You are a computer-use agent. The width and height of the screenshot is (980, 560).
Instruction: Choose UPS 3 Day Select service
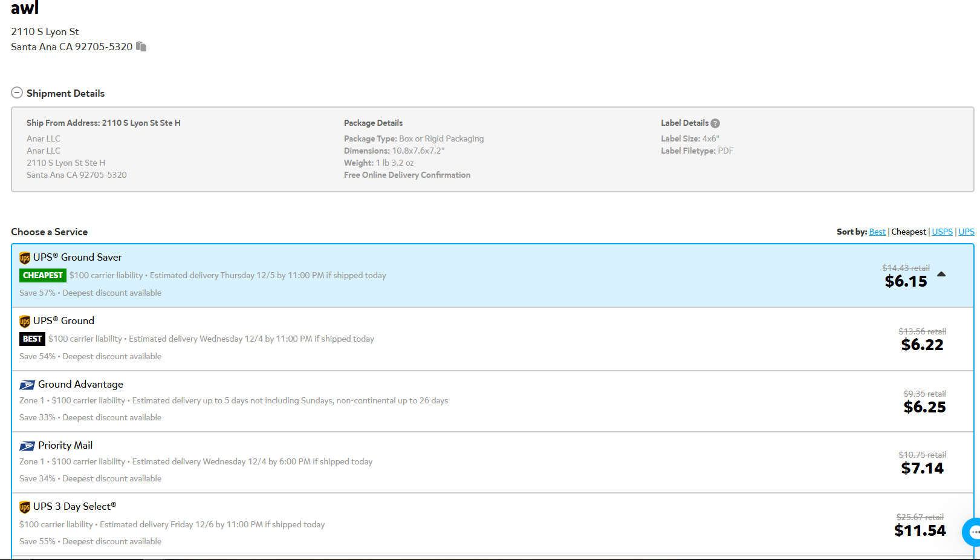coord(493,524)
